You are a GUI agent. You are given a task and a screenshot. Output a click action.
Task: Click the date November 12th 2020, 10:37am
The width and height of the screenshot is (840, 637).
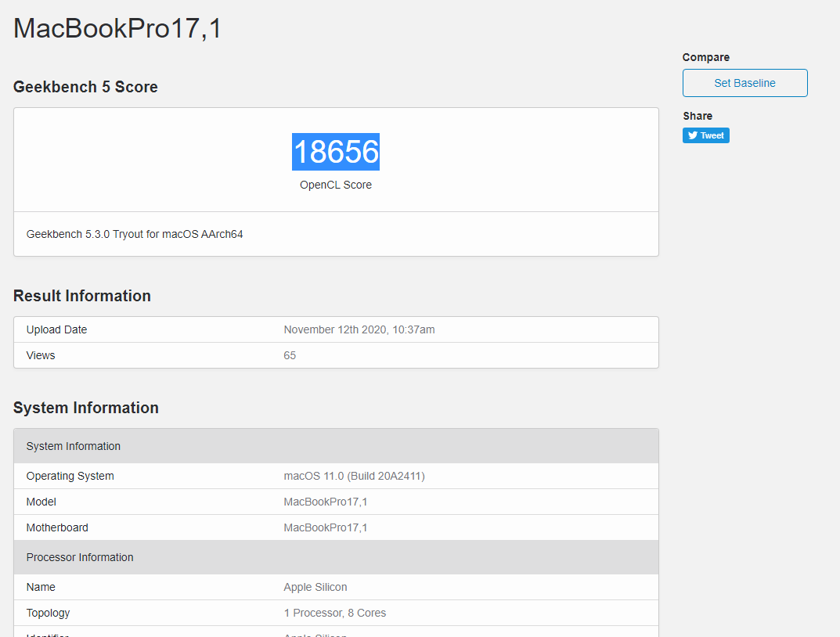[359, 329]
